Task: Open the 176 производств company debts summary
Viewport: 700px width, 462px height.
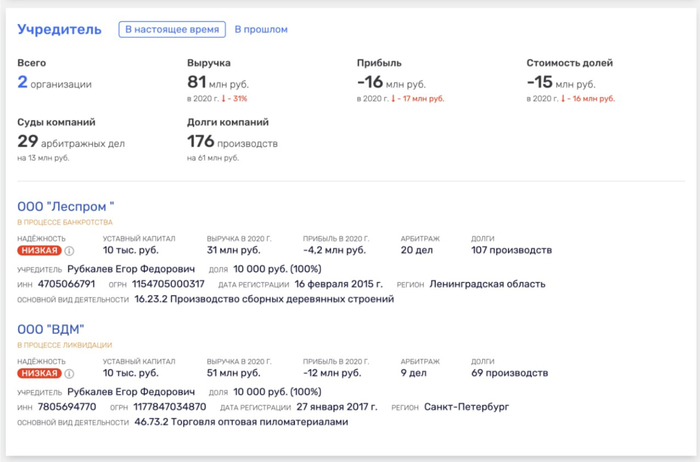Action: 232,142
